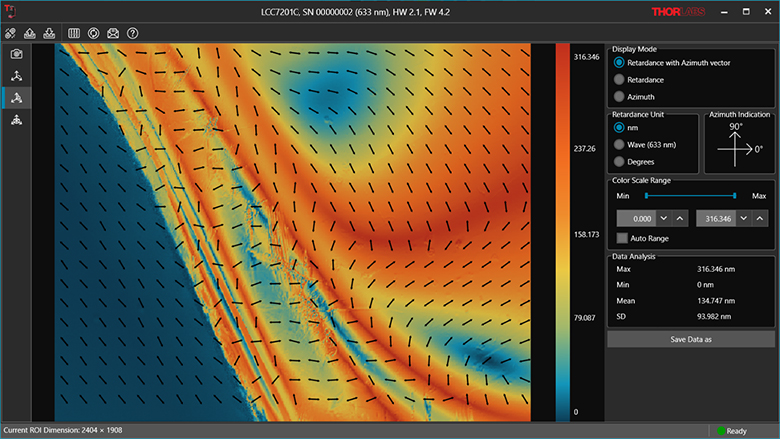This screenshot has width=780, height=439.
Task: Click the vertical bars panel icon
Action: coord(74,33)
